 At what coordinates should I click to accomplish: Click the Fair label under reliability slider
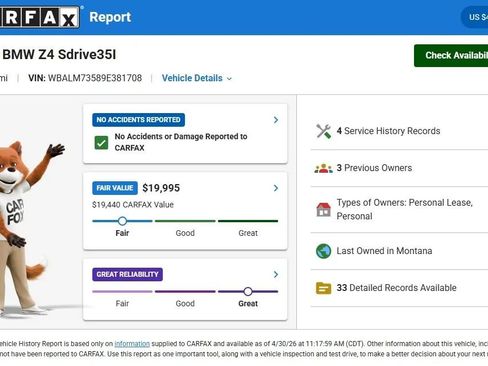coord(122,304)
